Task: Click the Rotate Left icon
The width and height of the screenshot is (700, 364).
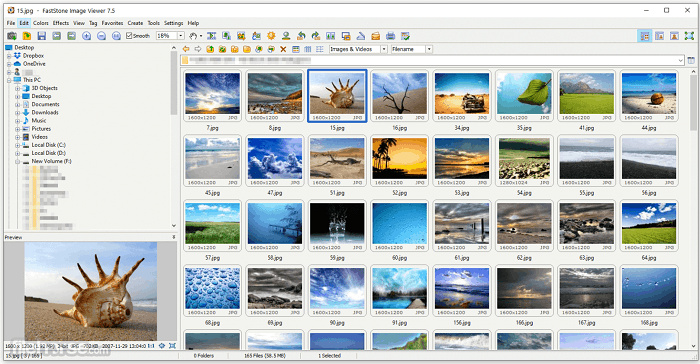Action: (x=301, y=36)
